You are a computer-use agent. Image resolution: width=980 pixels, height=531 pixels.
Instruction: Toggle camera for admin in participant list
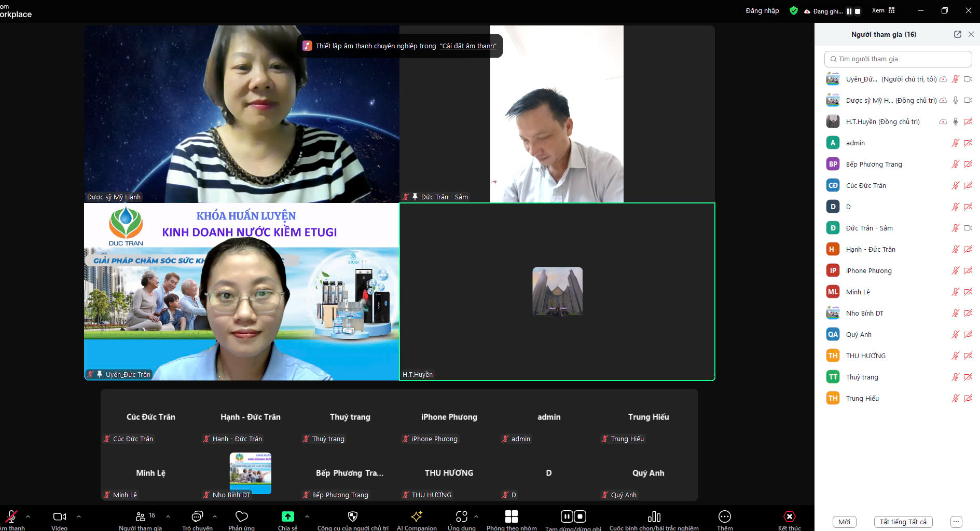[x=968, y=143]
